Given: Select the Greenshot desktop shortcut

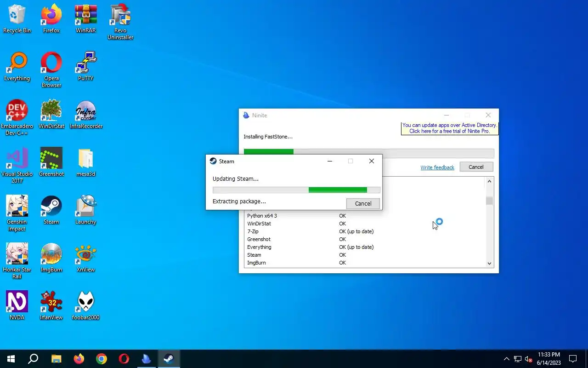Looking at the screenshot, I should [51, 162].
